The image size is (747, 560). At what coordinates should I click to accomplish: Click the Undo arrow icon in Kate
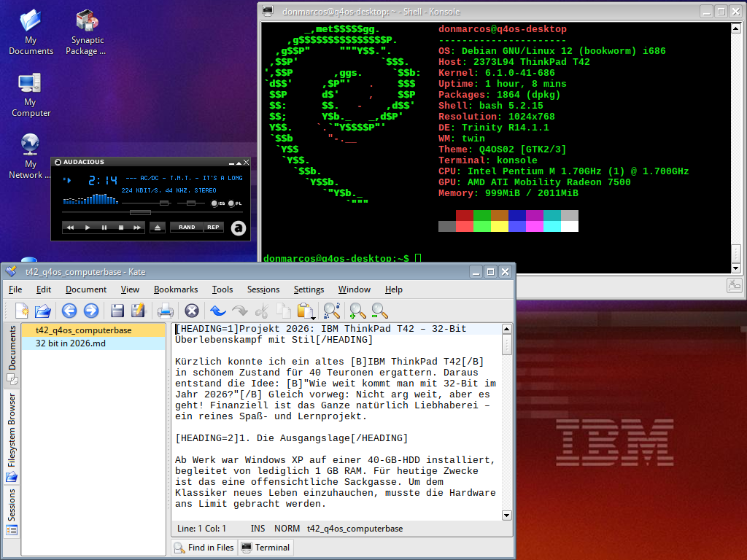coord(217,311)
